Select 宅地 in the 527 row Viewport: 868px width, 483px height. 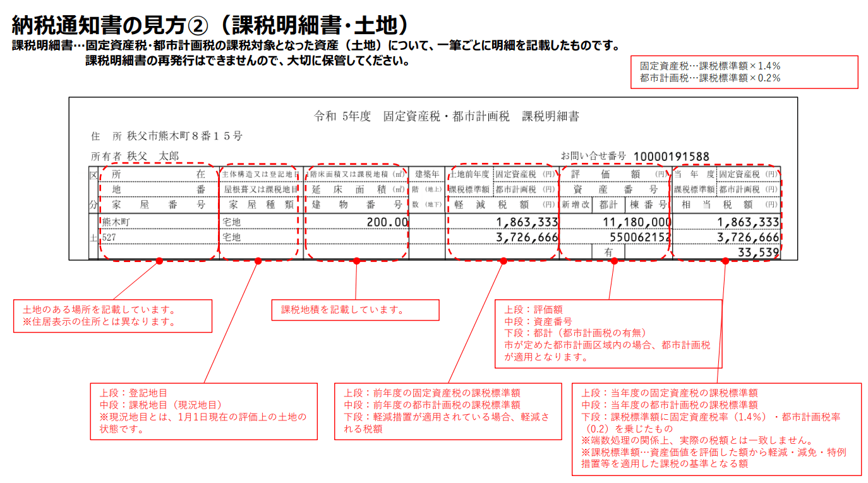(232, 237)
